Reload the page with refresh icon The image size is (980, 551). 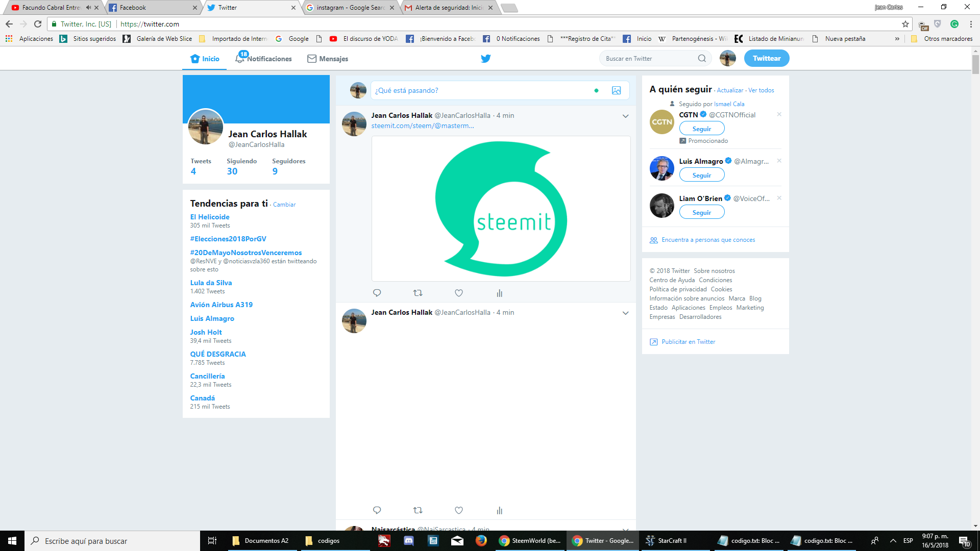(x=38, y=24)
